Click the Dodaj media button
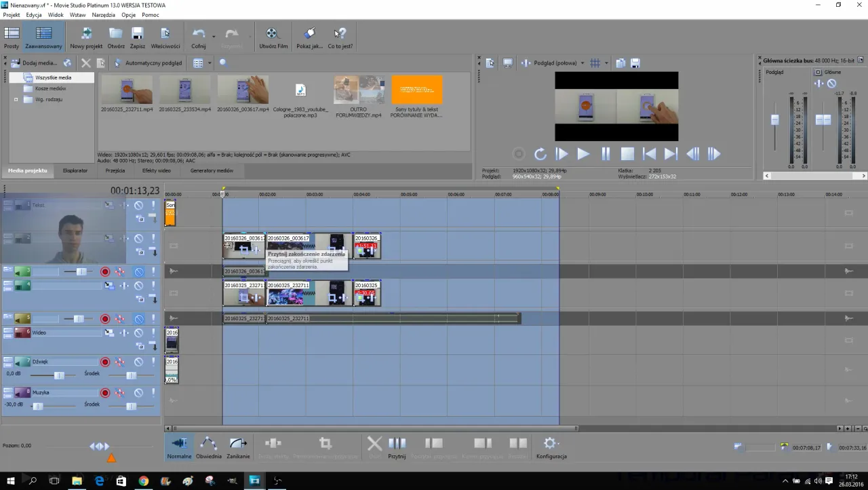The image size is (868, 490). click(x=34, y=63)
